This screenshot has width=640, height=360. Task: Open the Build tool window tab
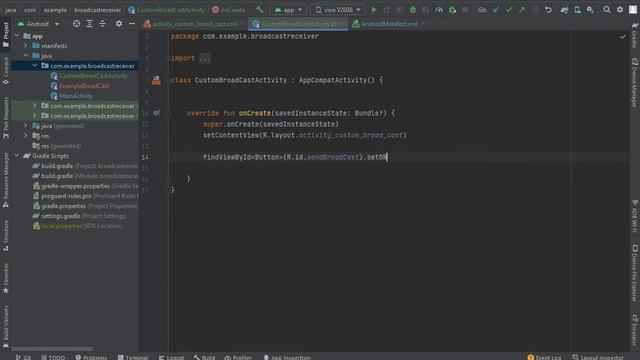pyautogui.click(x=204, y=357)
